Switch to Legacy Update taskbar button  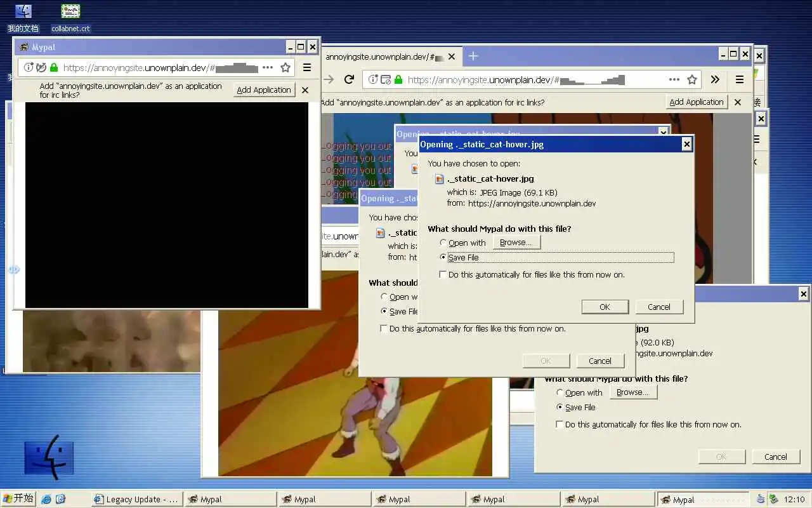[137, 500]
